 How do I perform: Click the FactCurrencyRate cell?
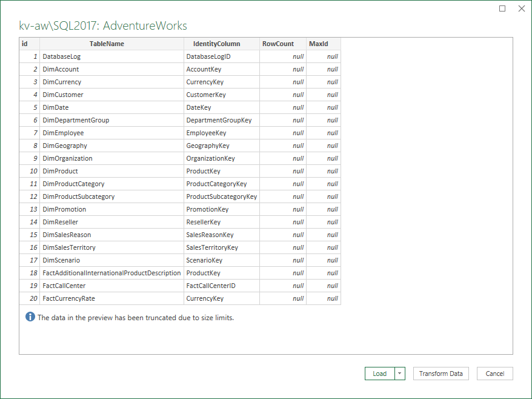point(111,298)
